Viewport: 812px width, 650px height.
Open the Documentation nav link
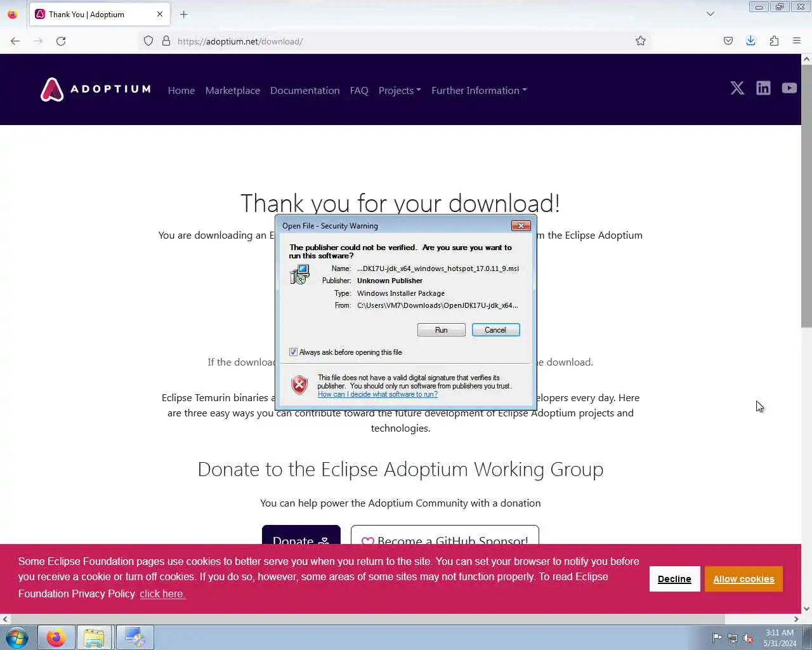(305, 90)
